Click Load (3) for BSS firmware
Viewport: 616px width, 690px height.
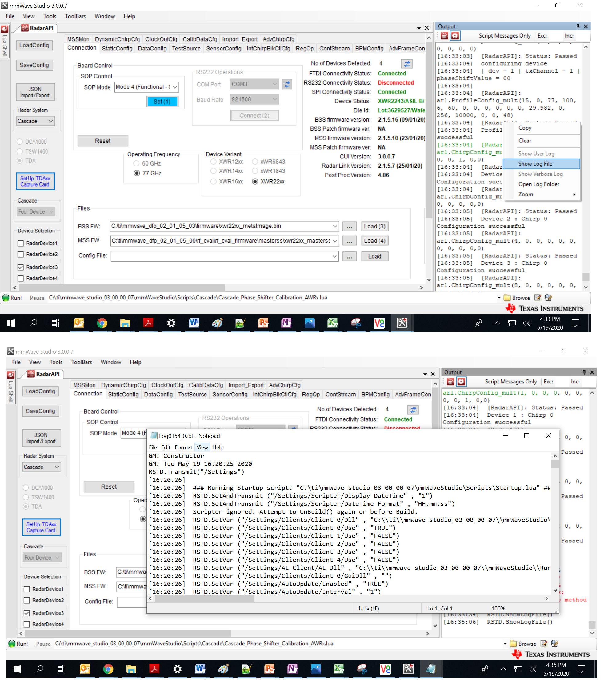tap(374, 226)
